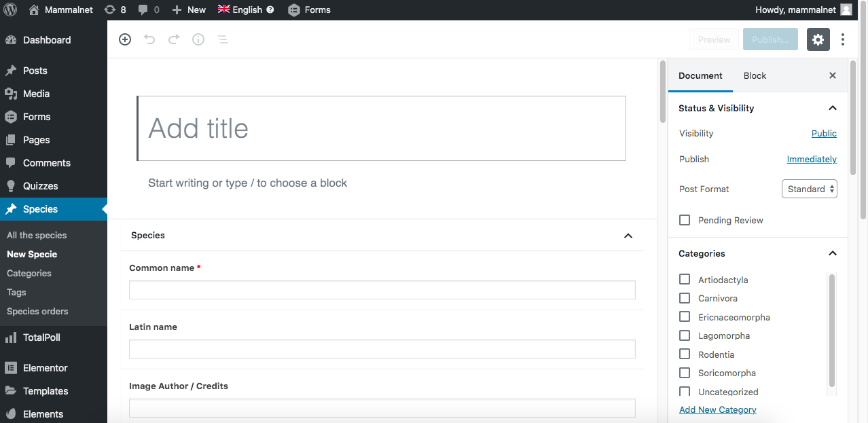
Task: Change visibility via the Public link
Action: pos(824,133)
